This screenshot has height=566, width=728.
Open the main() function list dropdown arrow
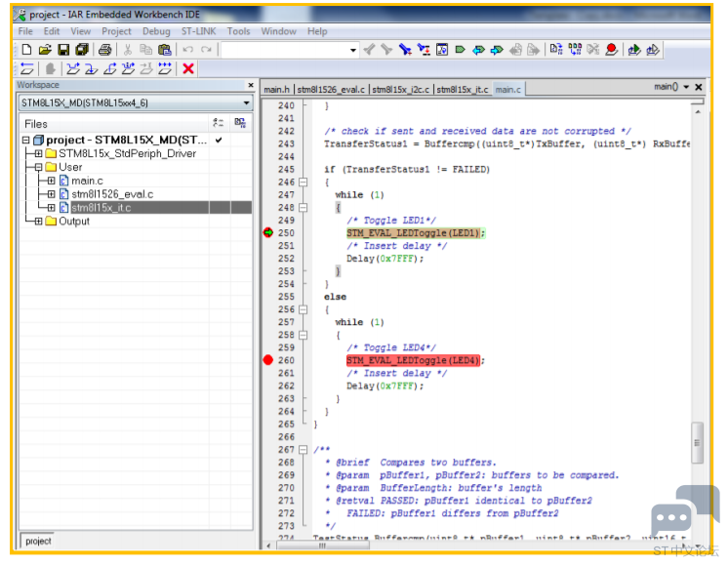(x=686, y=87)
